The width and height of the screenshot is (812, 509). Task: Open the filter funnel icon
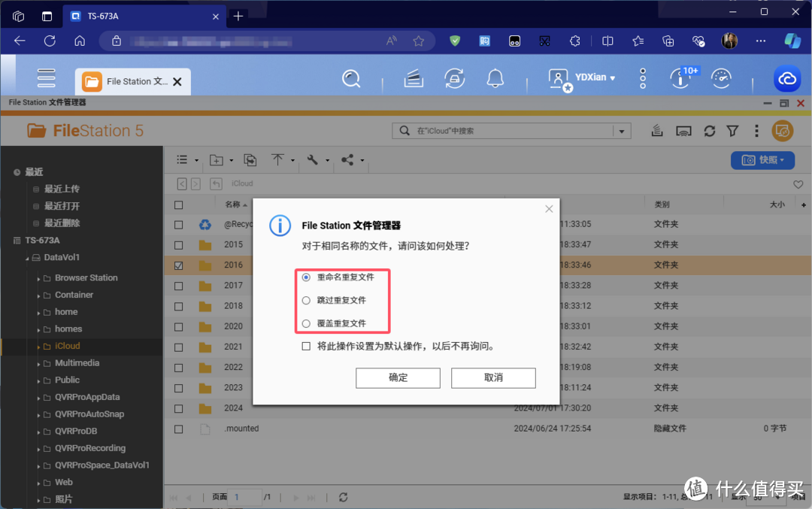(x=732, y=131)
